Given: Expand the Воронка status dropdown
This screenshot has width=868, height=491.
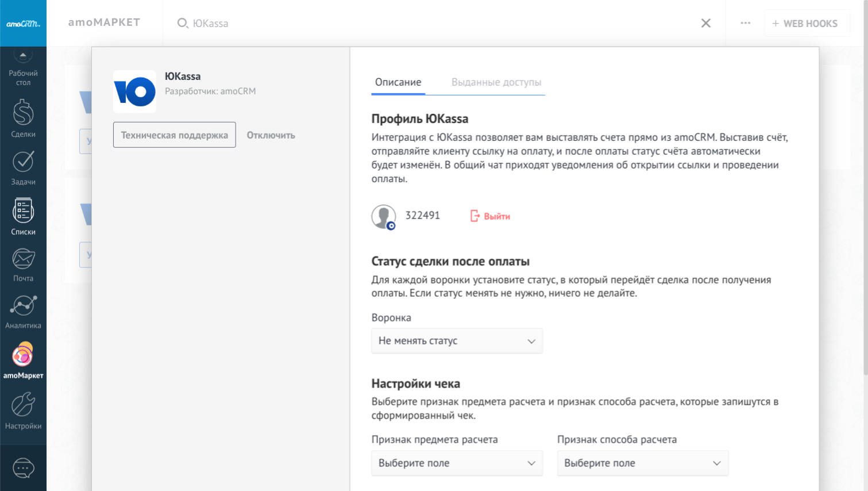Looking at the screenshot, I should pos(457,341).
